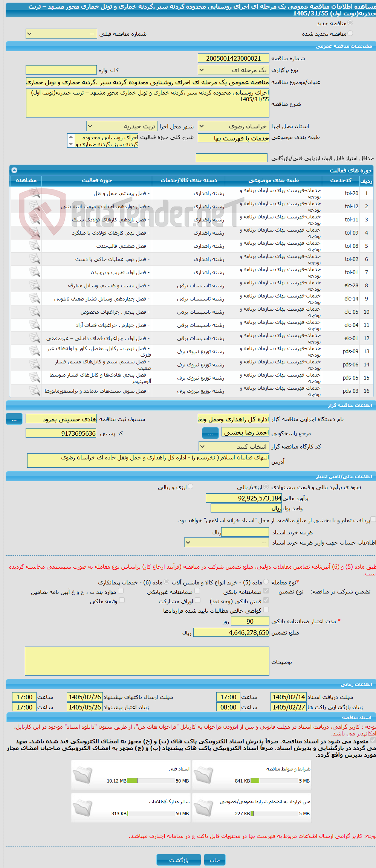Viewport: 376px width, 868px height.
Task: Toggle the اسناد خزانه اسلامی payment checkbox
Action: click(x=373, y=520)
